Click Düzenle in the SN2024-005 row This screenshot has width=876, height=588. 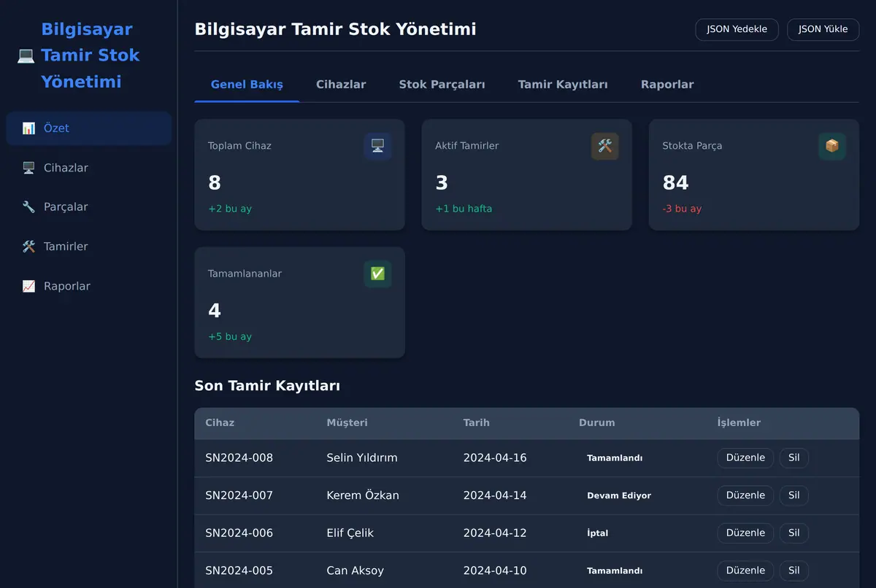745,570
